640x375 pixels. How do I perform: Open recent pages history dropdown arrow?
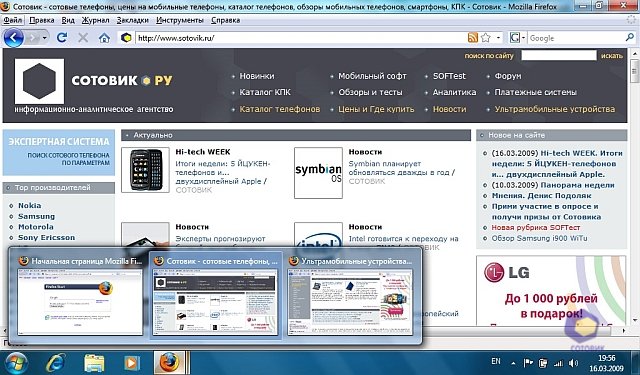(44, 38)
